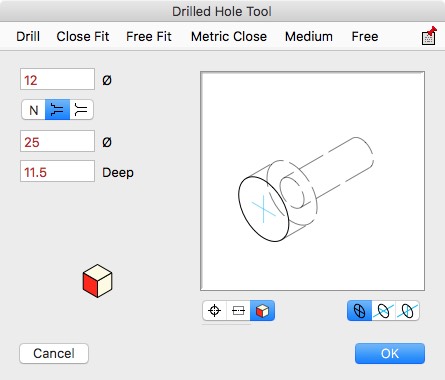Choose the middle circle alignment icon
The height and width of the screenshot is (380, 445).
point(383,311)
